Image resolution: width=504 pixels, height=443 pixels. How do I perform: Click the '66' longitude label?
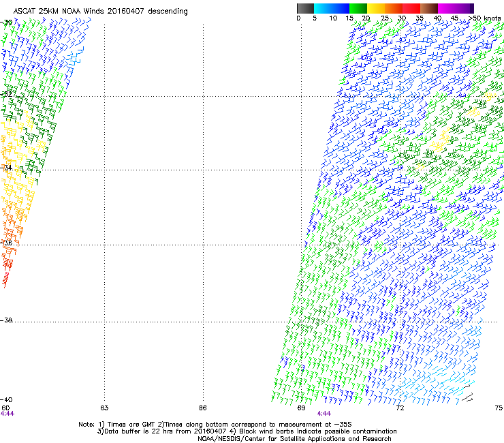click(202, 408)
